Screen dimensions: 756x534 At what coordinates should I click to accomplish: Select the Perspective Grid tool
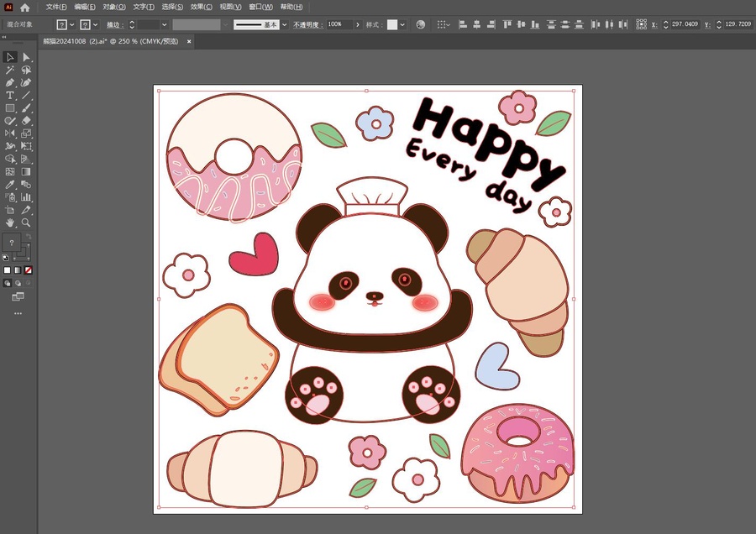(x=27, y=159)
